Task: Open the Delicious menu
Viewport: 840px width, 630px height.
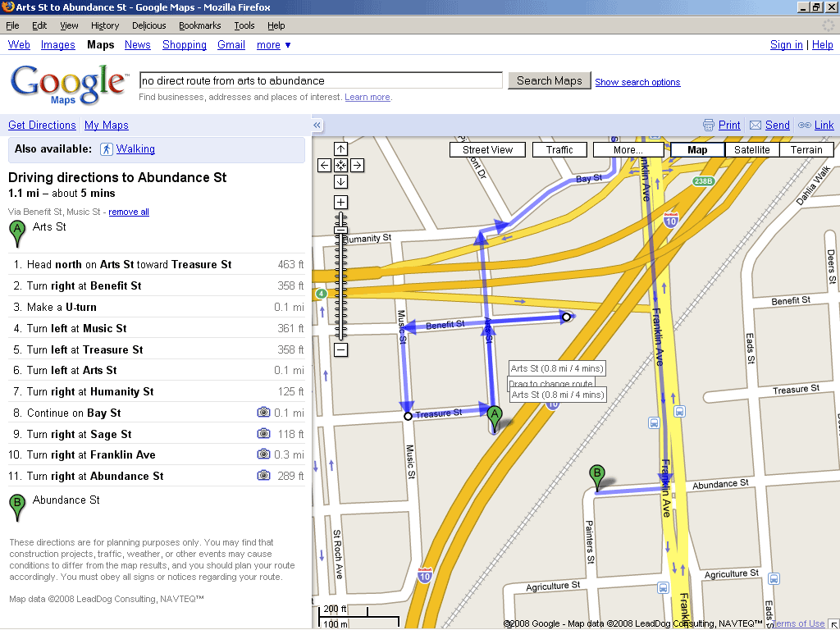Action: click(x=149, y=25)
